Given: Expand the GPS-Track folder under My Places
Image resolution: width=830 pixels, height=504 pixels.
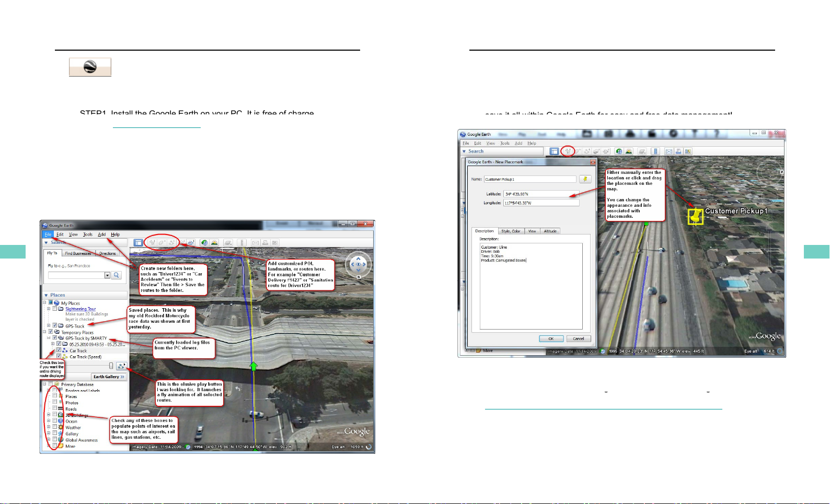Looking at the screenshot, I should [49, 325].
